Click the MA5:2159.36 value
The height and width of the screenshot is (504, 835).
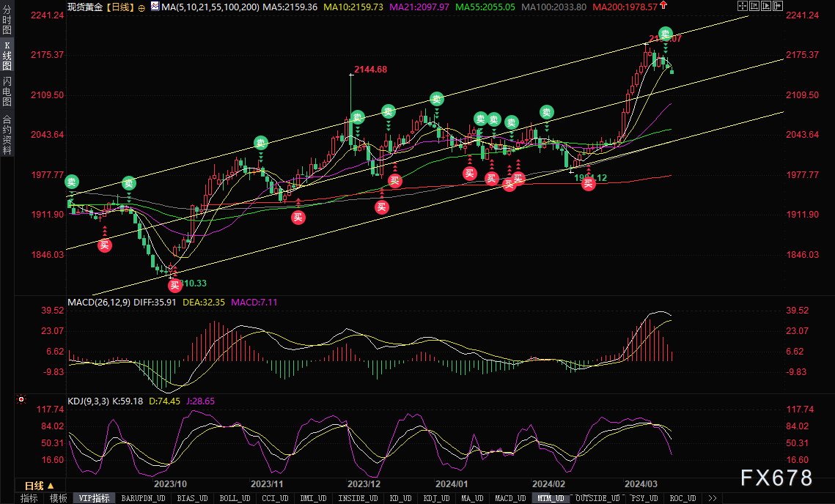pyautogui.click(x=290, y=7)
